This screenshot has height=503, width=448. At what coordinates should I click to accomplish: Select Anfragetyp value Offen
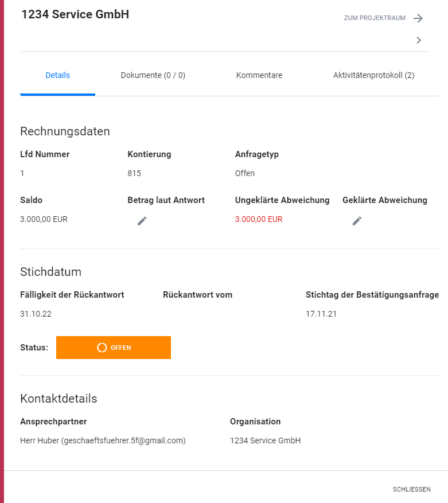click(x=245, y=173)
